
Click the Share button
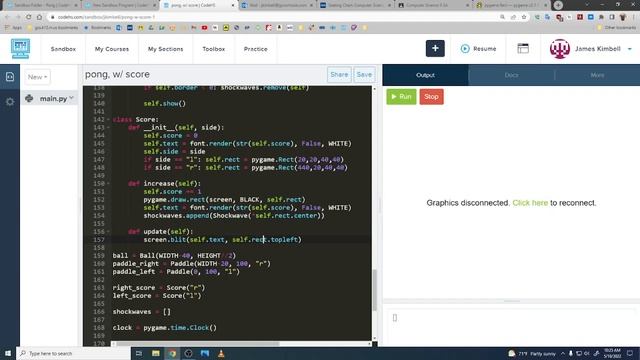[x=339, y=75]
